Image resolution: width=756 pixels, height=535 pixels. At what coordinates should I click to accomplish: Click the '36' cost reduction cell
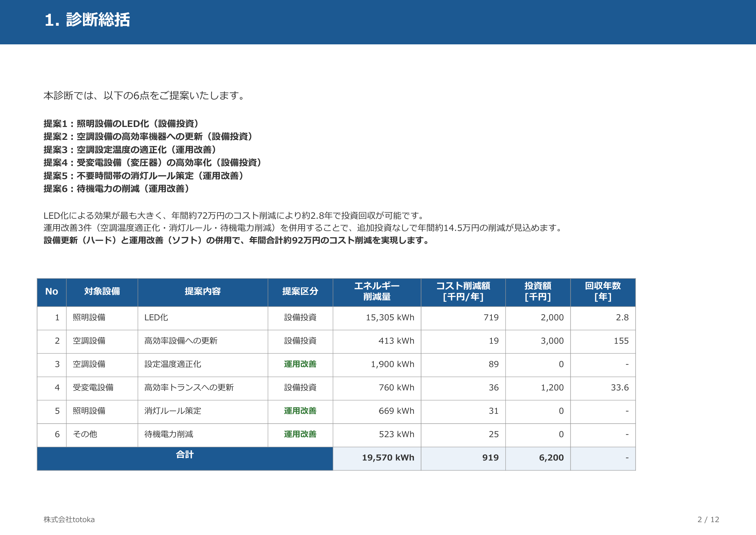tap(463, 388)
